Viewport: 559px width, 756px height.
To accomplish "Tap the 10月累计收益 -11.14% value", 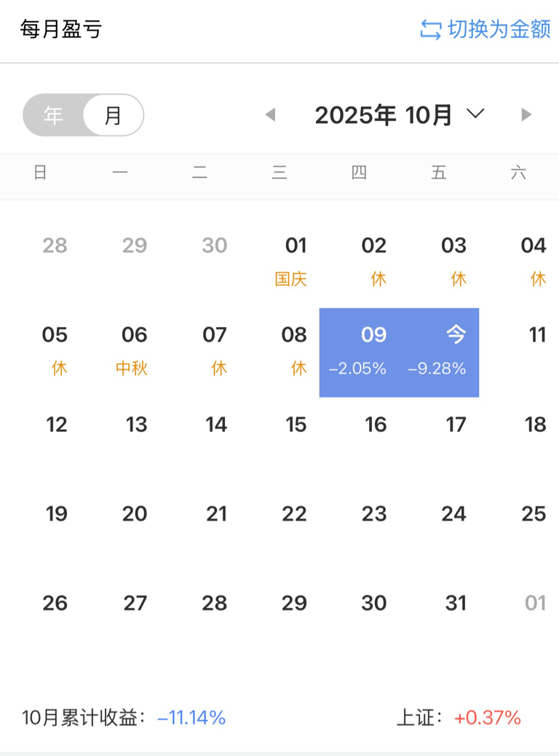I will click(x=191, y=718).
